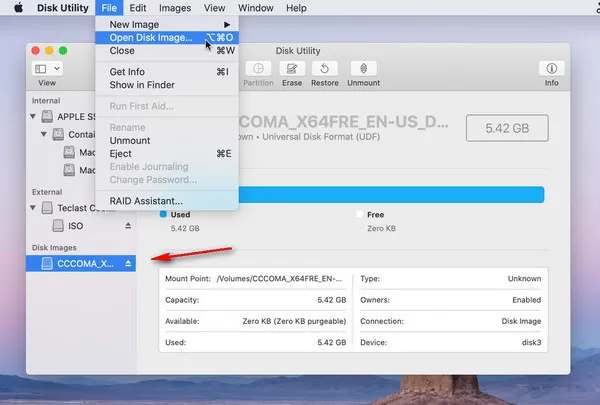
Task: Select the second Mac volume icon
Action: click(x=69, y=170)
